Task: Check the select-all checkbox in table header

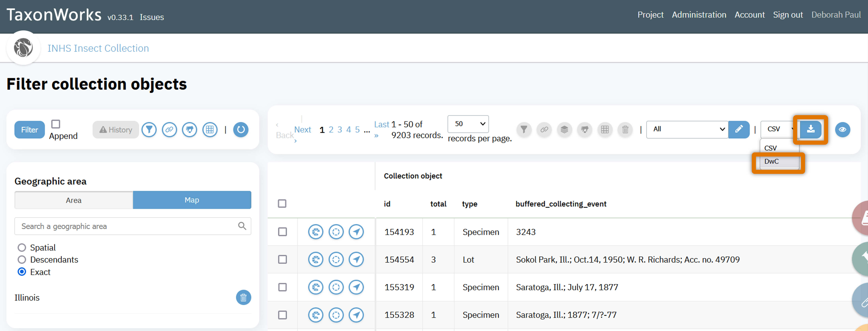Action: pos(282,204)
